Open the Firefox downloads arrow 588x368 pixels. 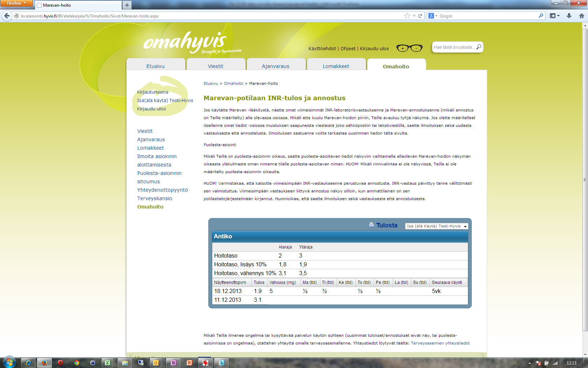[x=569, y=16]
